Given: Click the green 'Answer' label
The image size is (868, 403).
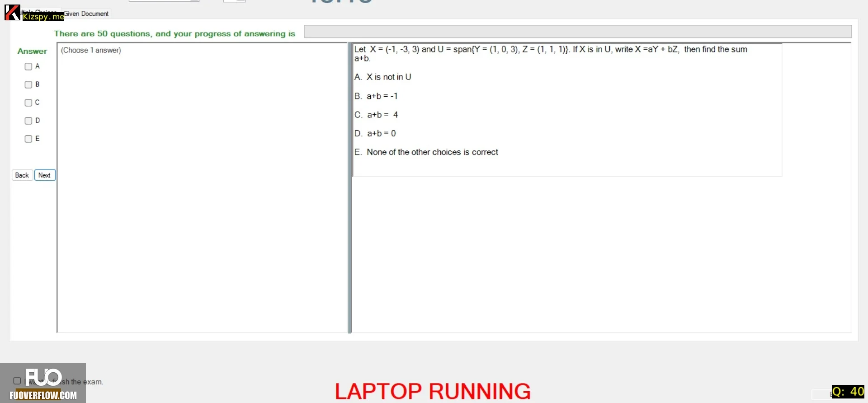Looking at the screenshot, I should click(x=32, y=51).
